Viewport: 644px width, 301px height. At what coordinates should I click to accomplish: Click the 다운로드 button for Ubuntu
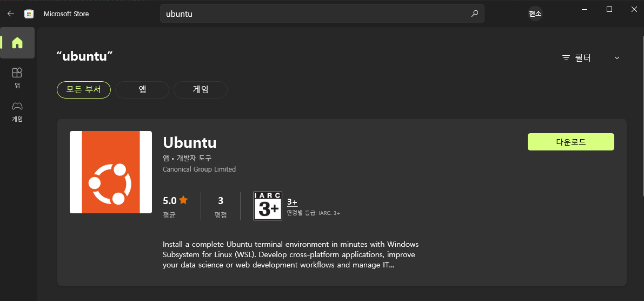(571, 142)
